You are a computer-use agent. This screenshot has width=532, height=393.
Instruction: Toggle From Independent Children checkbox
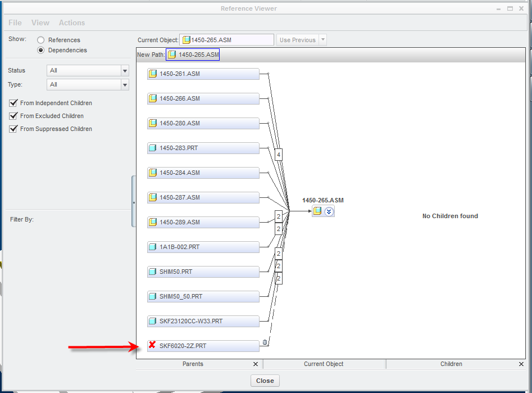pyautogui.click(x=13, y=103)
